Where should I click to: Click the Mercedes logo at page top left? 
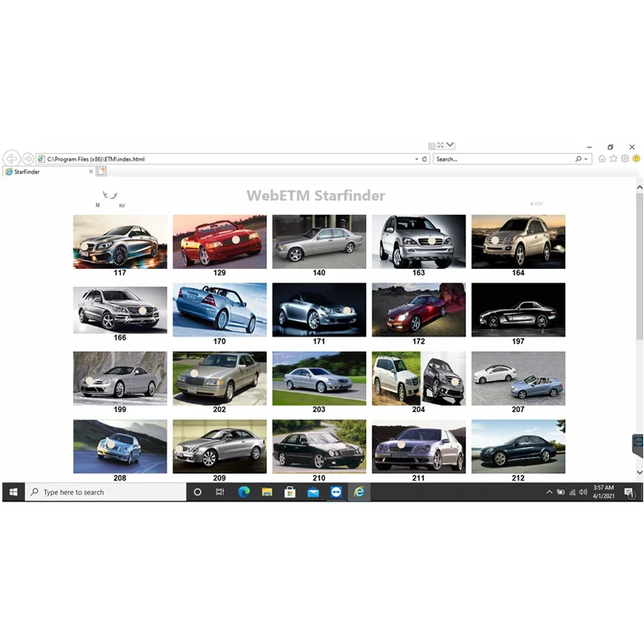tap(110, 198)
